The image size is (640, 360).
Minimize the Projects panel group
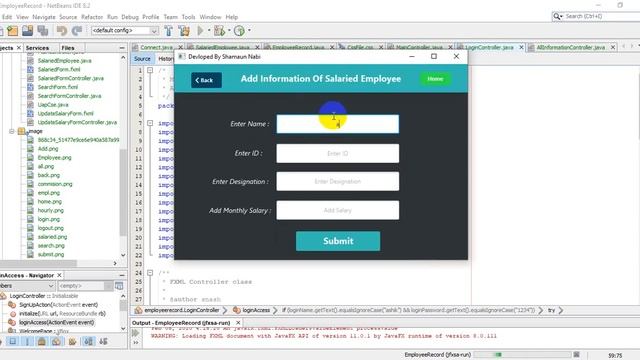pos(122,48)
